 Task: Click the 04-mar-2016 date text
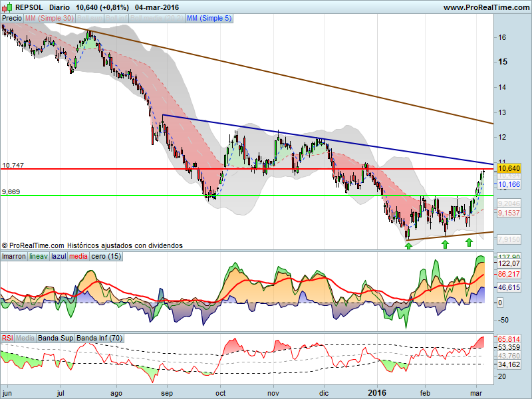tap(157, 7)
